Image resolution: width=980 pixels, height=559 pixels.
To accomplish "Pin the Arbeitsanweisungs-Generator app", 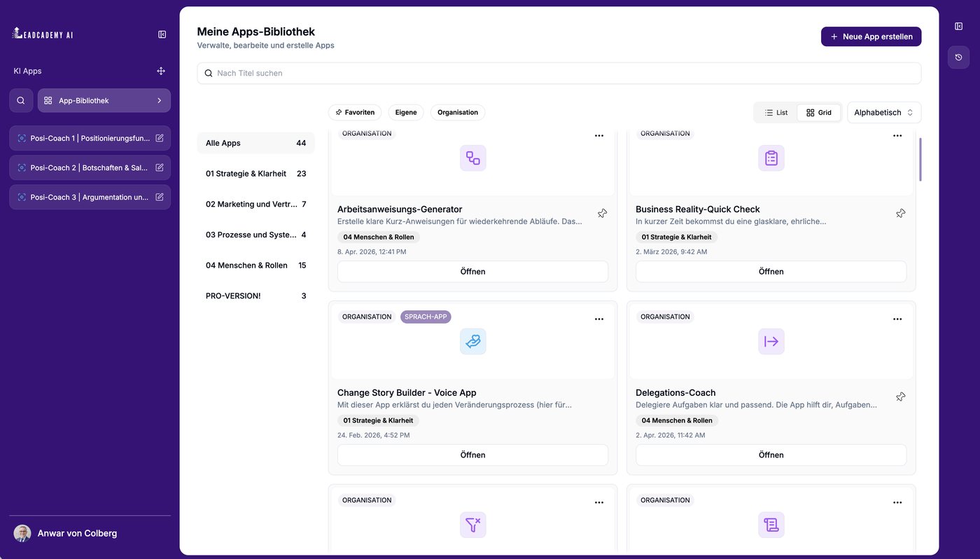I will pos(603,213).
